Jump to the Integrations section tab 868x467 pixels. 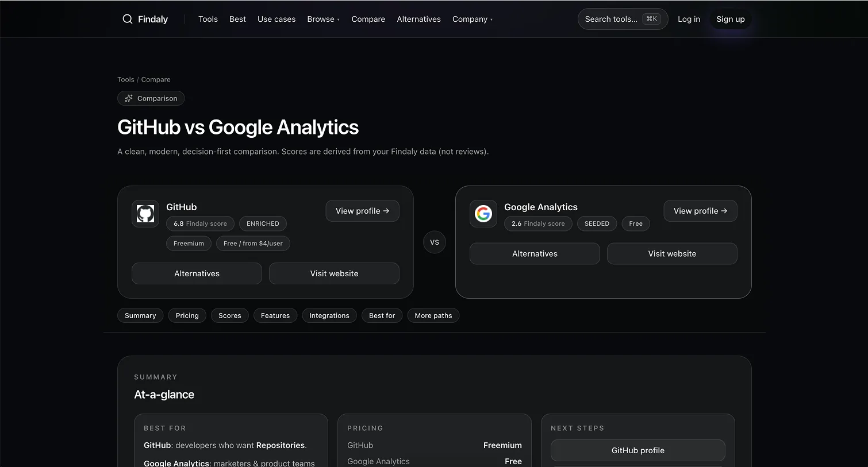329,315
